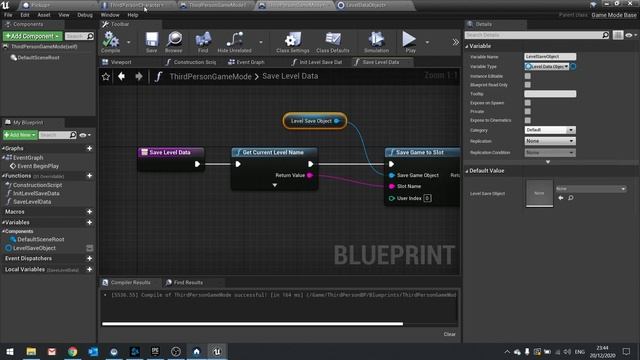Open Game Mode Base parent class link
Screen dimensions: 640x360
[x=614, y=15]
